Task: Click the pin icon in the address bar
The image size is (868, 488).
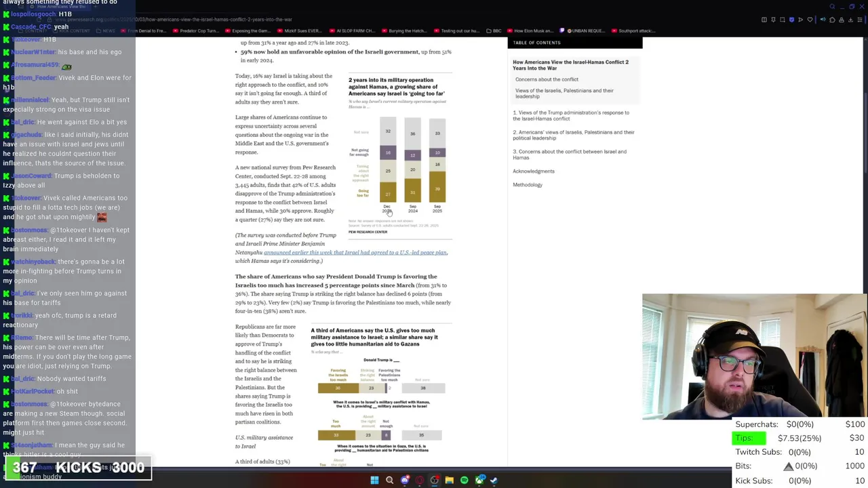Action: (x=773, y=20)
